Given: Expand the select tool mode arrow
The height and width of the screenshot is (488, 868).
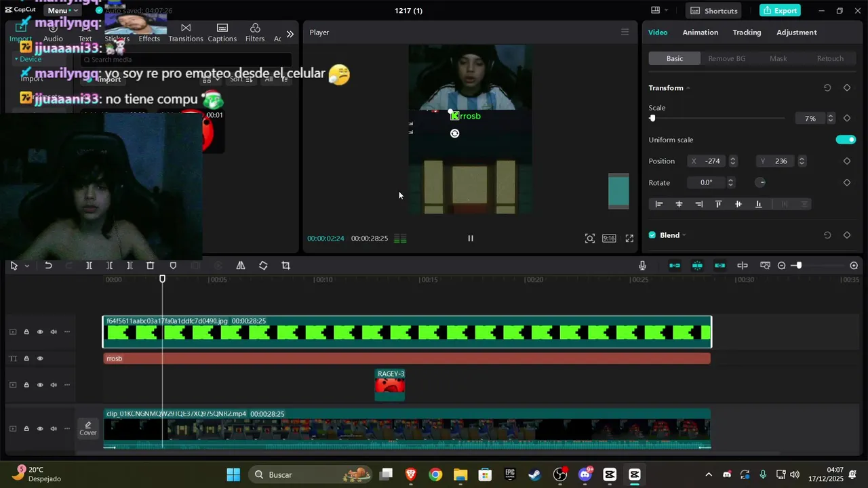Looking at the screenshot, I should (27, 266).
